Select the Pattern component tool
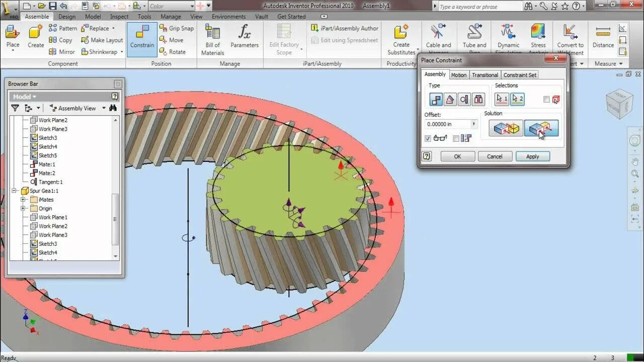 (63, 28)
